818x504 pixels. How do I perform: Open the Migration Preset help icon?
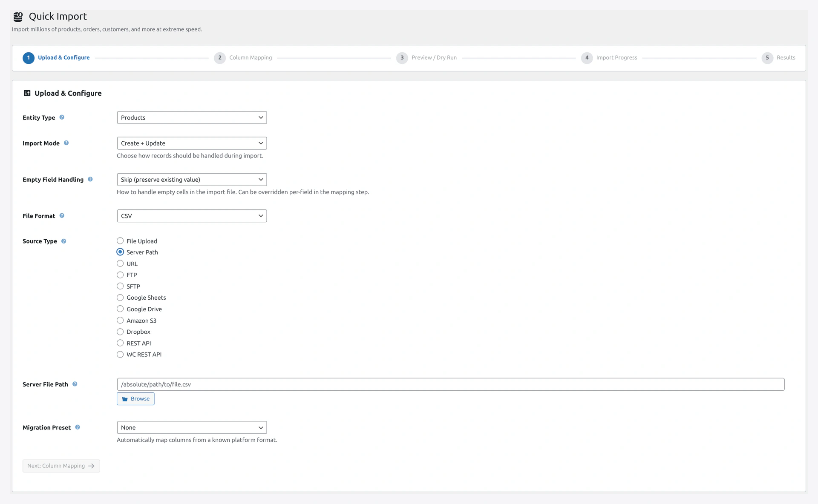tap(78, 427)
